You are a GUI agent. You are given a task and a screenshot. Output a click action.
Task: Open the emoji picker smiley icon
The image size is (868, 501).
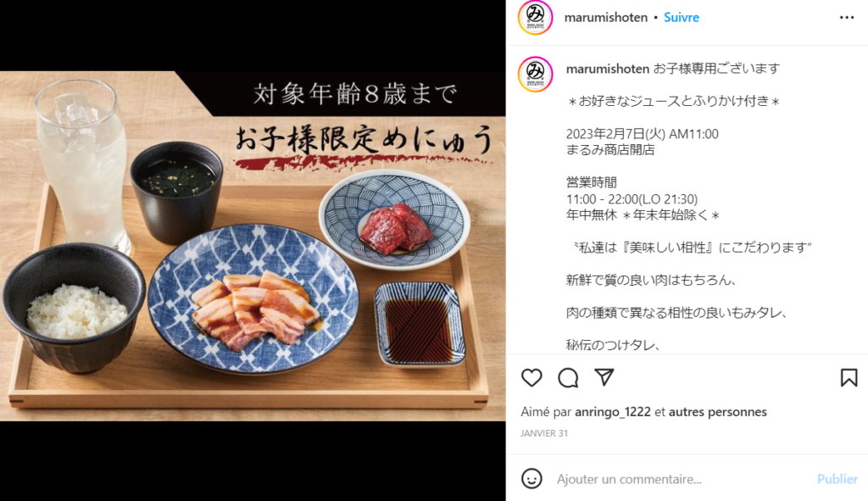pos(531,478)
